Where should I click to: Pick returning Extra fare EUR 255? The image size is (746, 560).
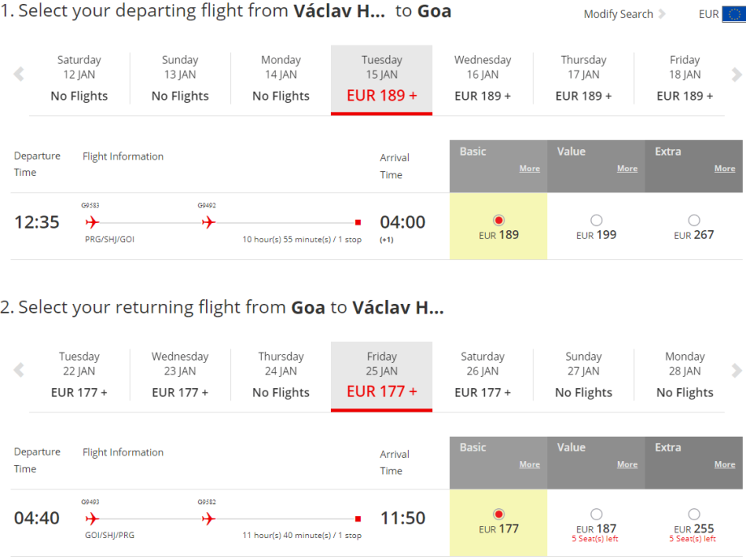693,515
